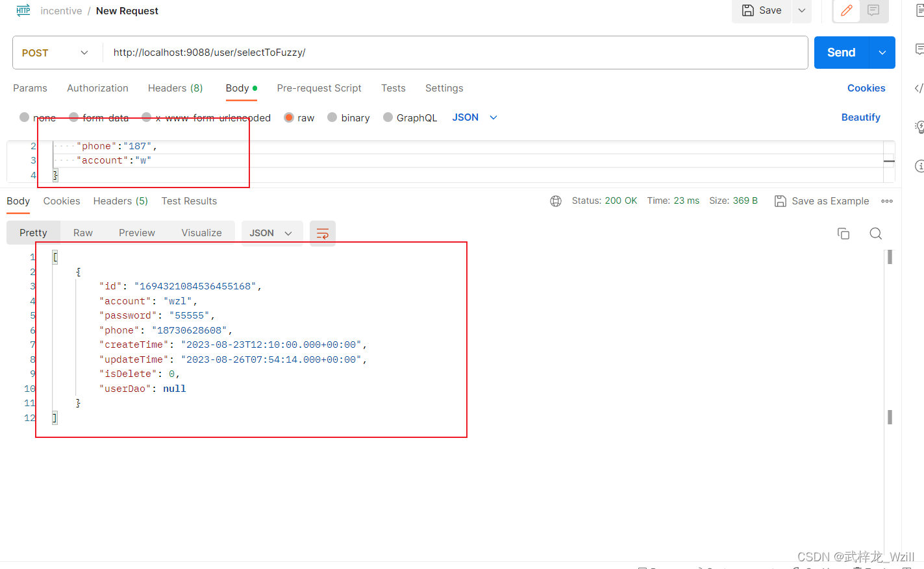
Task: Select the raw body type radio
Action: 289,117
